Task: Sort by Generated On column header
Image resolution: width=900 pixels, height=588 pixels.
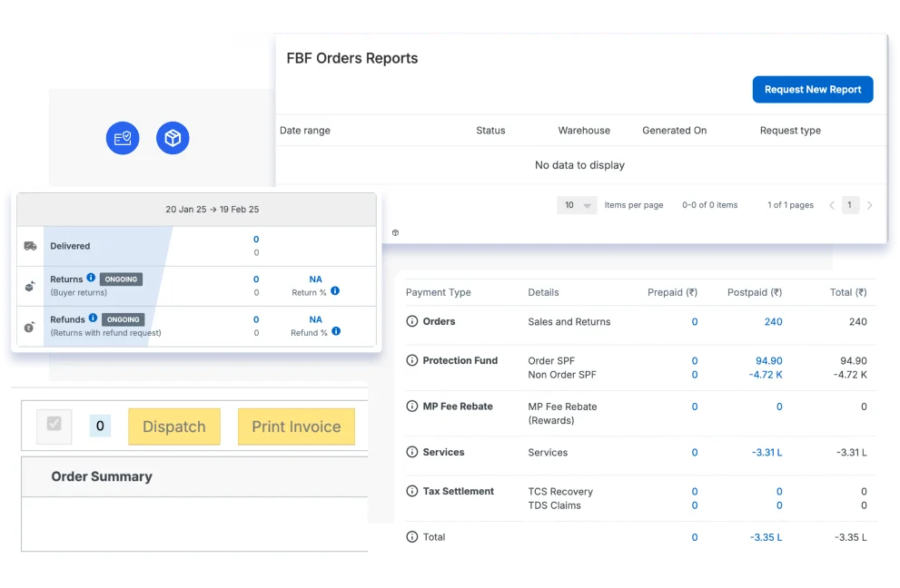Action: click(x=674, y=131)
